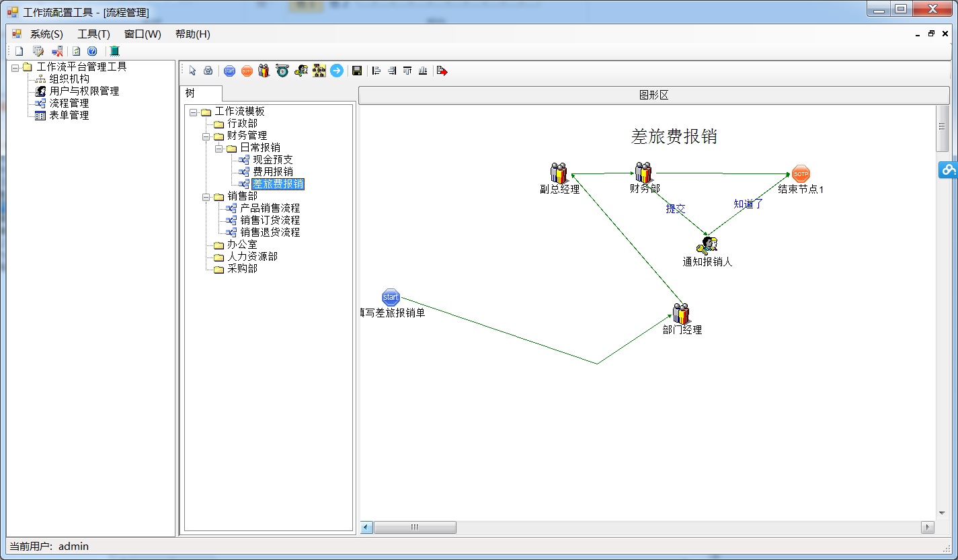Select the sub-flow hierarchy node tool
The width and height of the screenshot is (958, 560).
319,71
